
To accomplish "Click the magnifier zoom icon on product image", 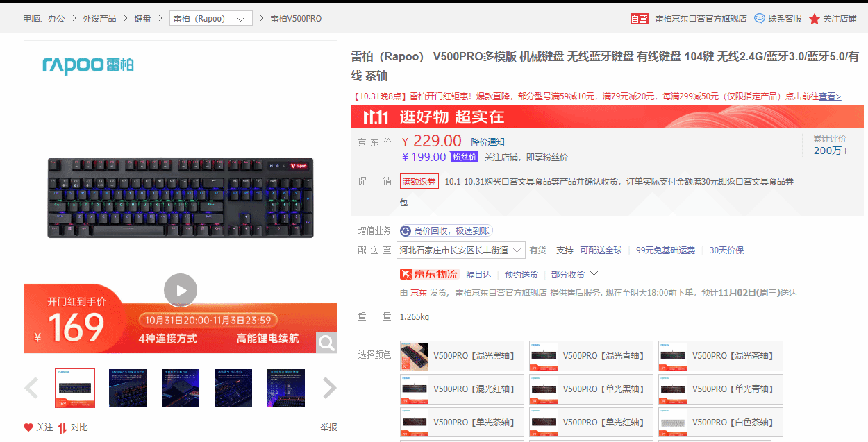I will (326, 342).
